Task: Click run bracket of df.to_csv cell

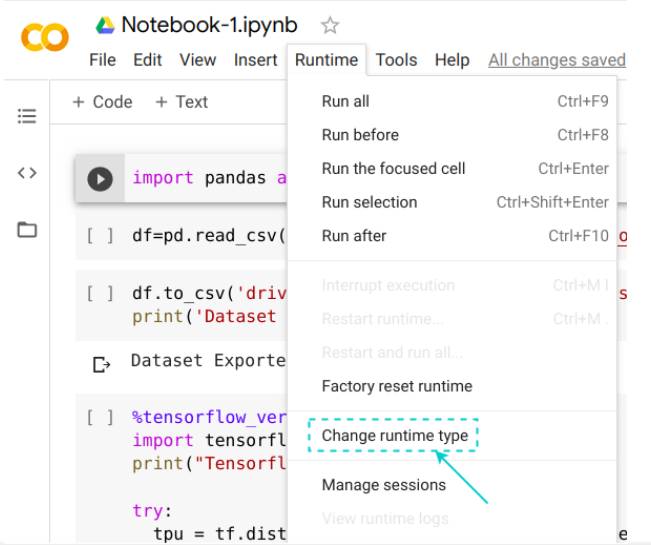Action: click(100, 294)
